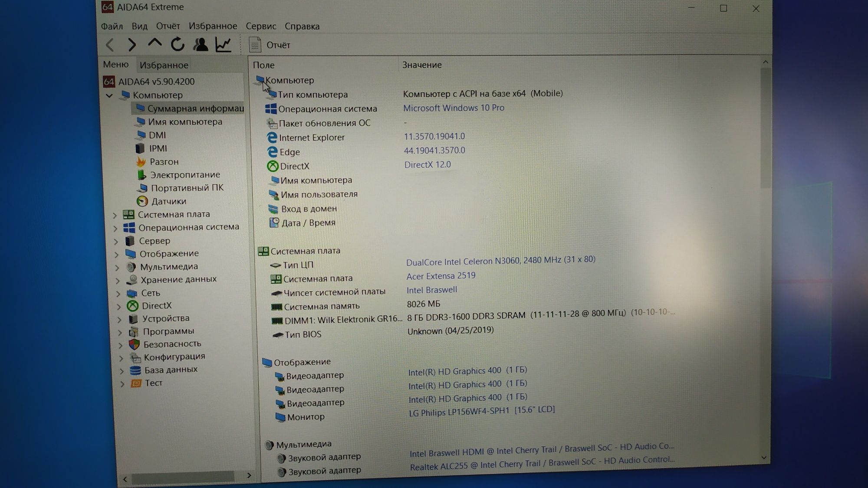The image size is (868, 488).
Task: Expand the DirectX tree node
Action: coord(119,307)
